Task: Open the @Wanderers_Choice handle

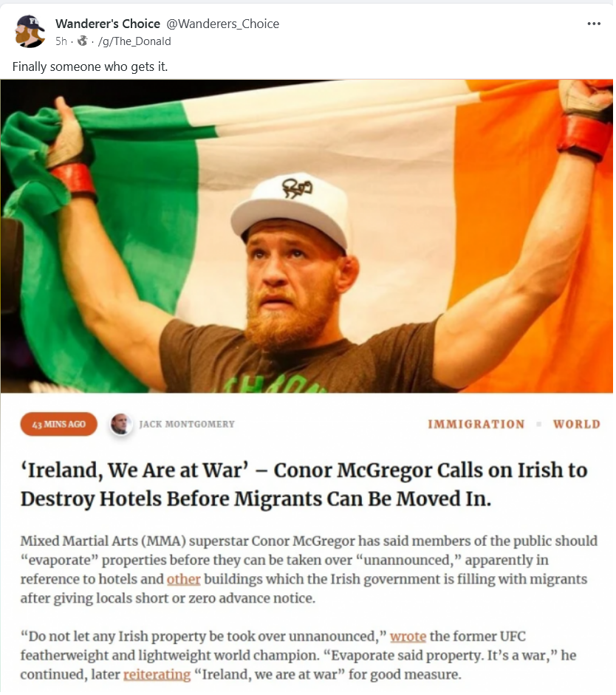Action: [x=222, y=24]
